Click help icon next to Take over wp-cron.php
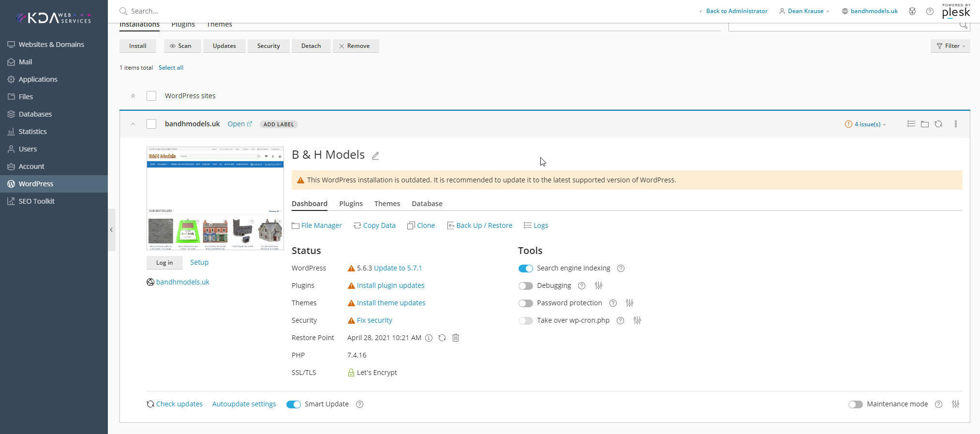This screenshot has width=980, height=434. (x=621, y=320)
